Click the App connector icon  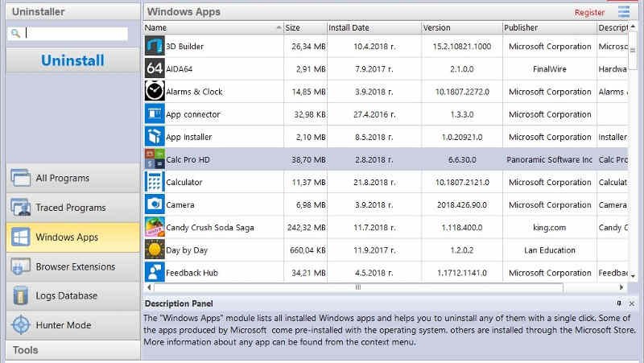tap(155, 113)
